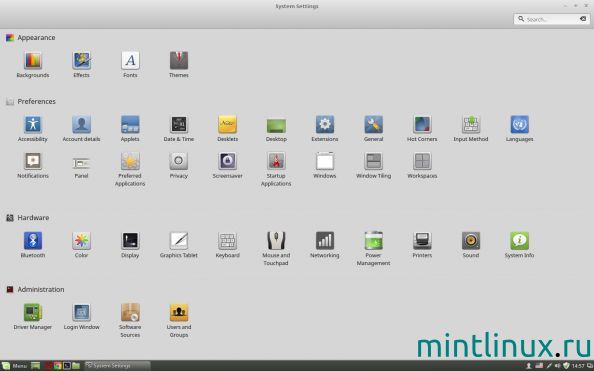Open Users and Groups
The height and width of the screenshot is (371, 594).
[179, 321]
